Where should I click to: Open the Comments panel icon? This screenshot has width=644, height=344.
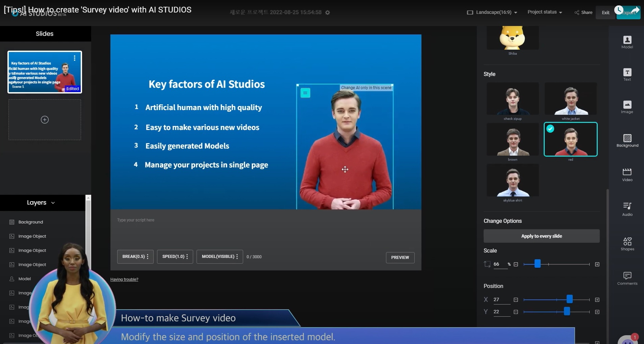point(627,278)
